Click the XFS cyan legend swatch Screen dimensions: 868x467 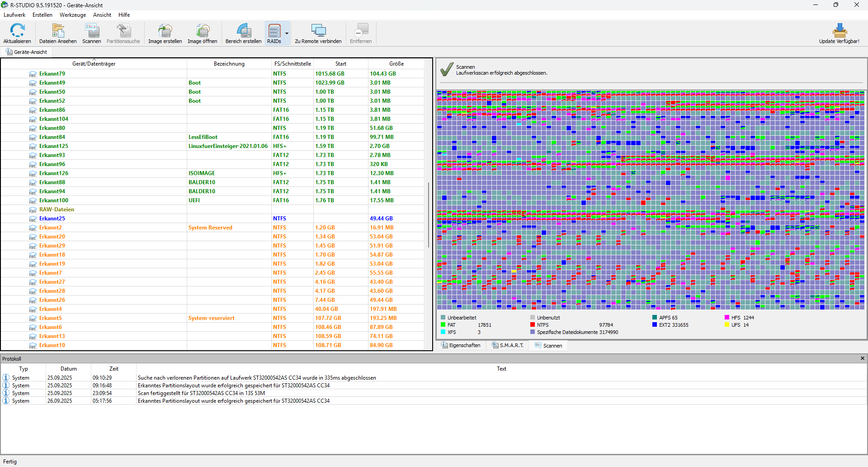(x=443, y=332)
